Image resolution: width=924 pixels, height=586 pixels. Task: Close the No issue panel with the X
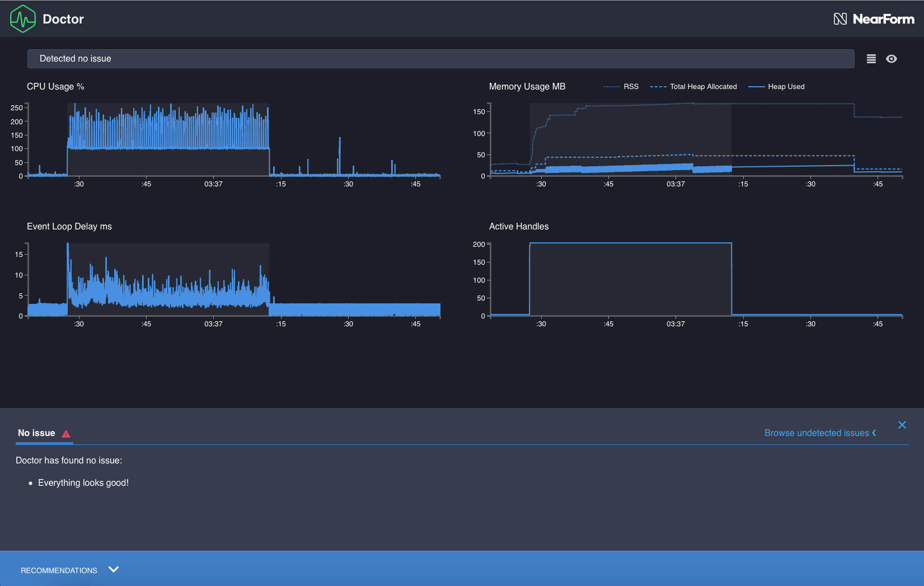(902, 425)
